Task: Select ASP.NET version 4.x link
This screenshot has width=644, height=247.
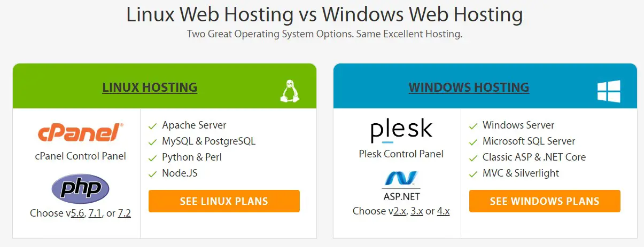Action: coord(444,211)
